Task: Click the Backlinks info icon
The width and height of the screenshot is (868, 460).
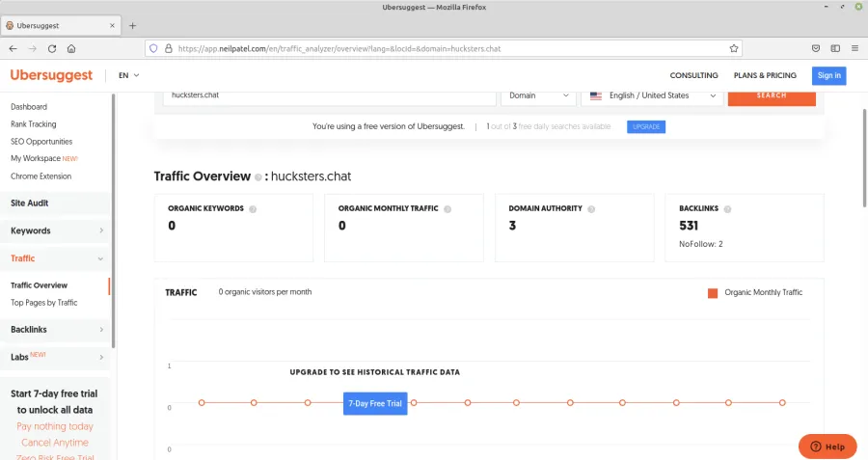Action: click(730, 208)
